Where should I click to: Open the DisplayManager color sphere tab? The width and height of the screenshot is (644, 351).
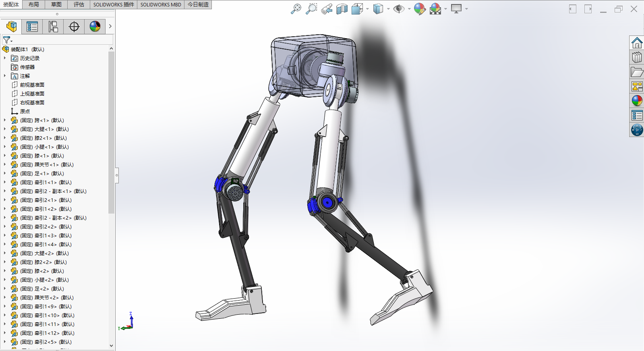(95, 27)
